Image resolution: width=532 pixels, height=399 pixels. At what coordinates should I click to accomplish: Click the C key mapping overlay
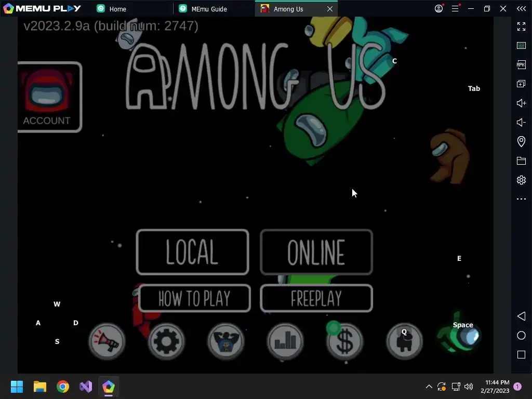pos(394,61)
